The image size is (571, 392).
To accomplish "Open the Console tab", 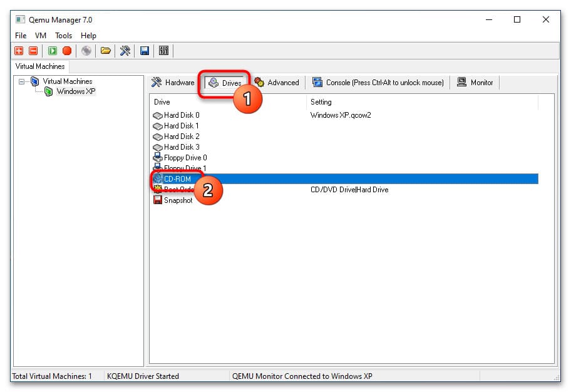I will [378, 83].
